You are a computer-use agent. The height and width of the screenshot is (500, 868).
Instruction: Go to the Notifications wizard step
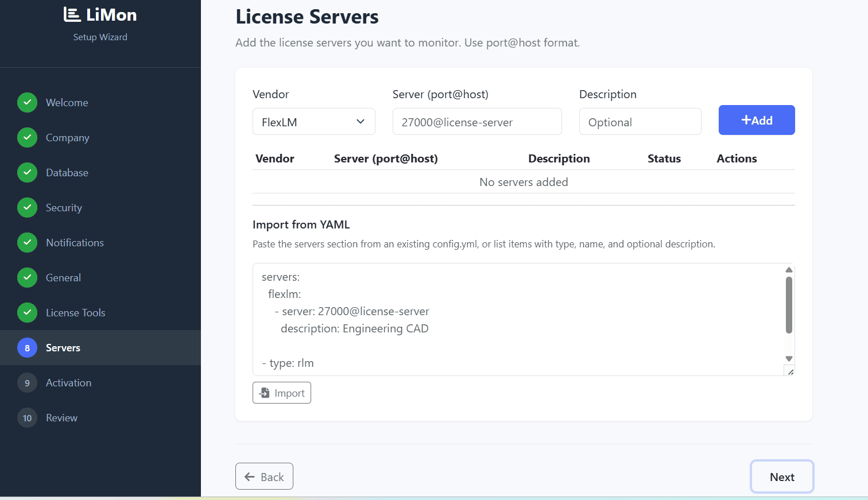[x=100, y=242]
